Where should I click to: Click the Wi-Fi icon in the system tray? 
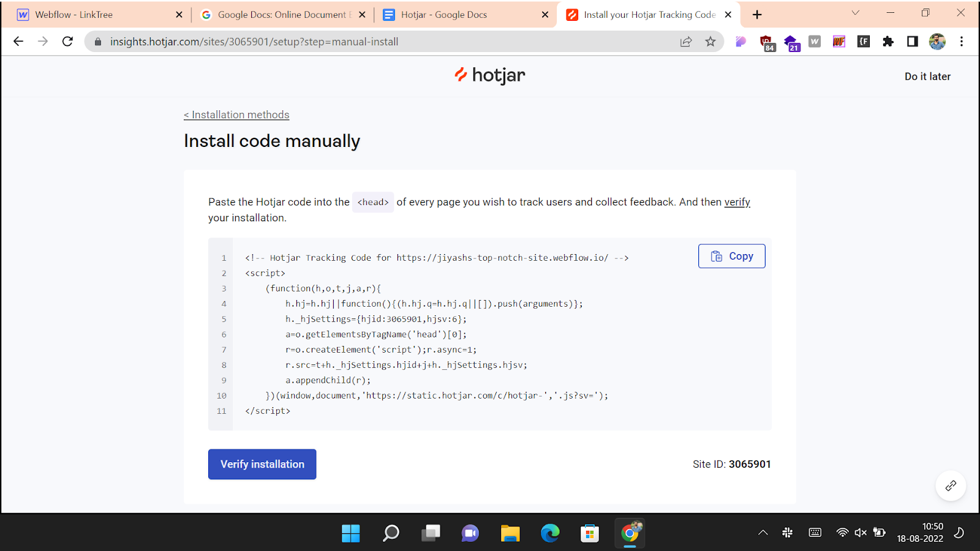843,533
